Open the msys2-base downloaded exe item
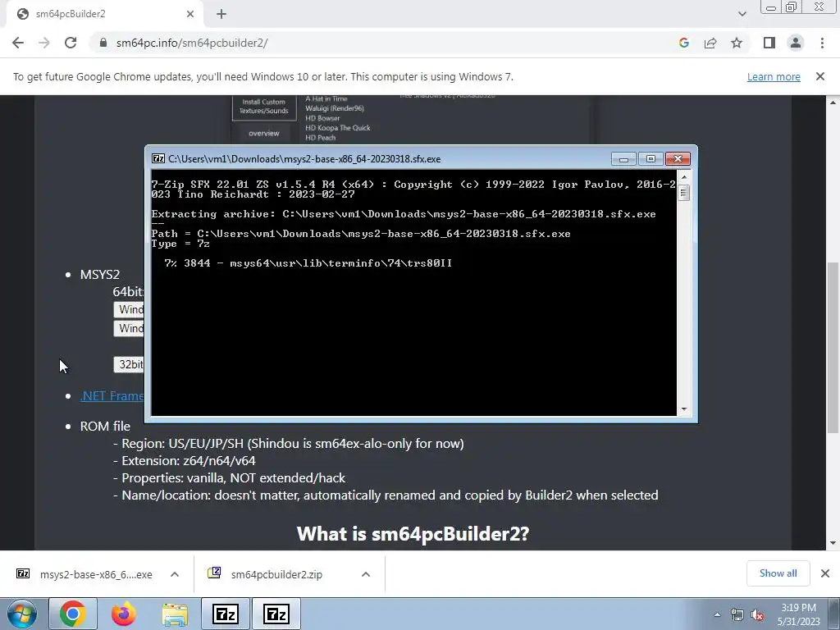This screenshot has width=840, height=630. click(x=85, y=574)
